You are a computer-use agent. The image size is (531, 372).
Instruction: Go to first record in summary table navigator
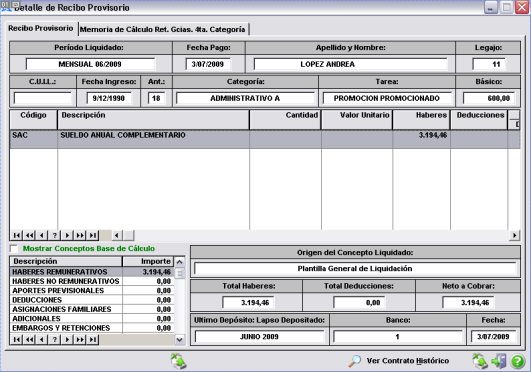[x=17, y=339]
